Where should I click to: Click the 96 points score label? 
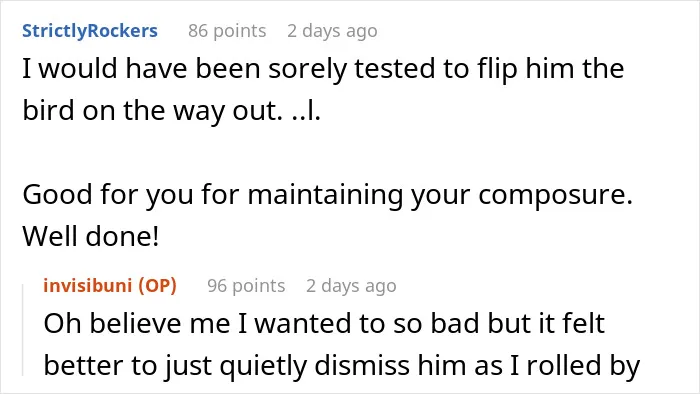click(246, 286)
